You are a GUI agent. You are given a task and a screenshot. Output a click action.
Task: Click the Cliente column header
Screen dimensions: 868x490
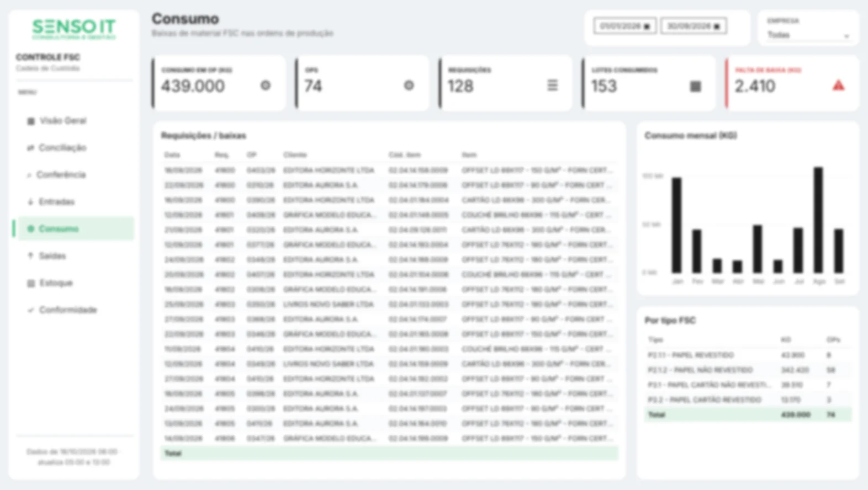click(x=295, y=155)
